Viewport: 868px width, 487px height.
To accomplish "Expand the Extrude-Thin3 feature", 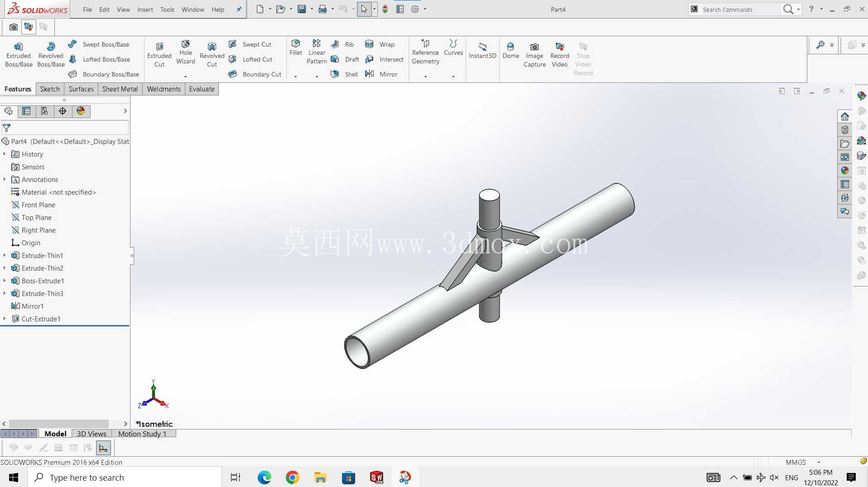I will pyautogui.click(x=5, y=294).
